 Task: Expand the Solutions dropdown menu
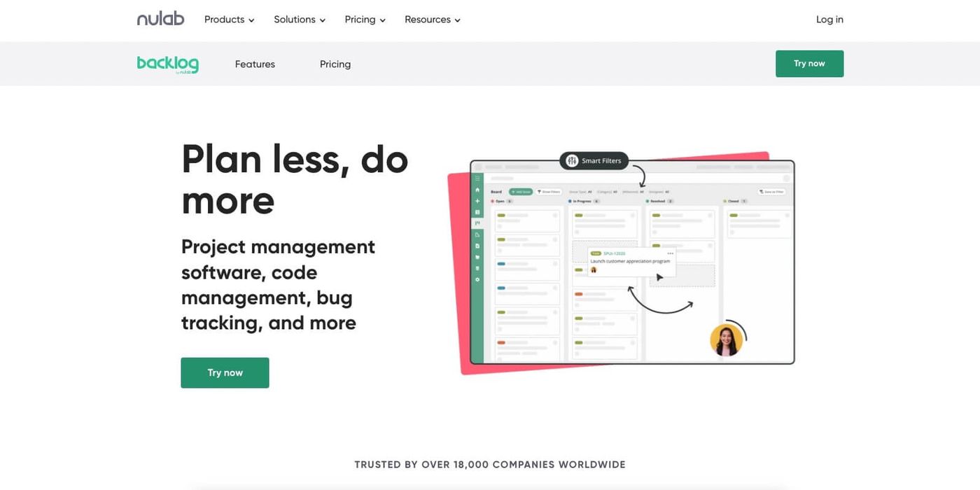[x=300, y=20]
